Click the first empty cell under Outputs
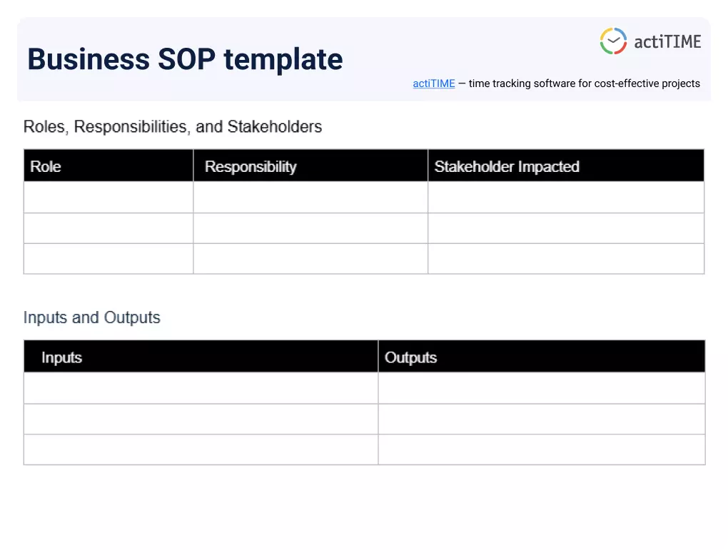This screenshot has width=728, height=560. [541, 387]
